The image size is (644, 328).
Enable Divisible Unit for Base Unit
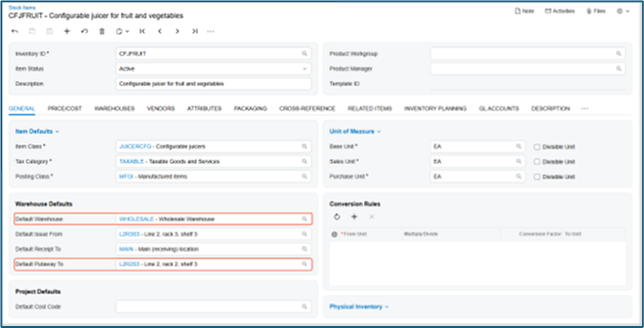coord(537,147)
